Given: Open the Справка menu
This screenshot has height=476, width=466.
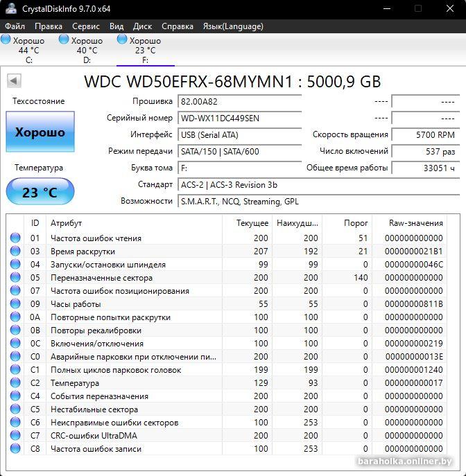Looking at the screenshot, I should (x=178, y=26).
